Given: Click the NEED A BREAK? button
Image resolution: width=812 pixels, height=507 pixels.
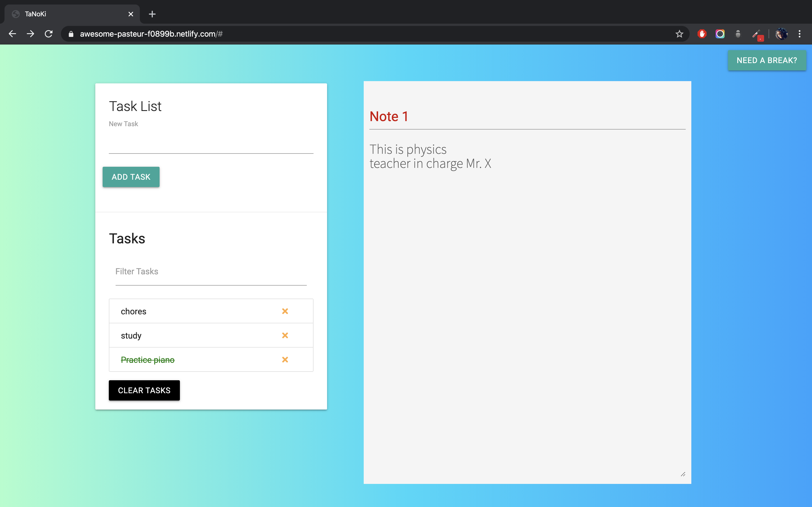Looking at the screenshot, I should (766, 60).
